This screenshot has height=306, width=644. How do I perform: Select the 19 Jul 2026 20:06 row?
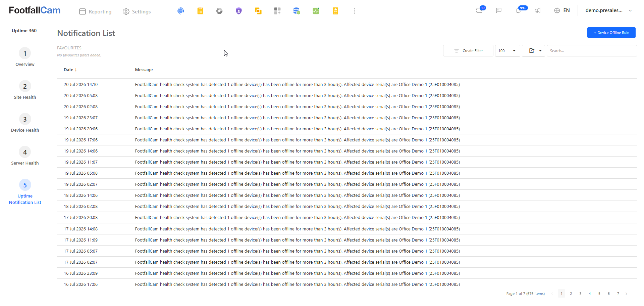click(347, 129)
